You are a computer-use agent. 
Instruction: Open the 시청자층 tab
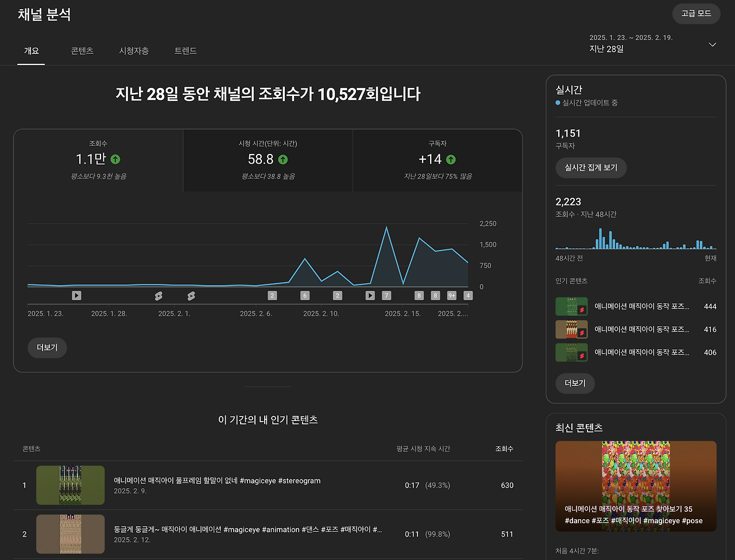point(133,51)
